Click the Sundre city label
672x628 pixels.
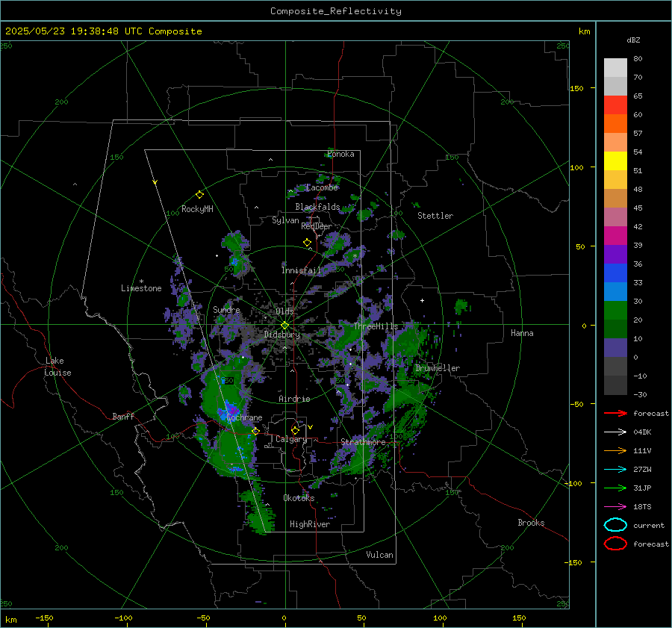tap(226, 309)
